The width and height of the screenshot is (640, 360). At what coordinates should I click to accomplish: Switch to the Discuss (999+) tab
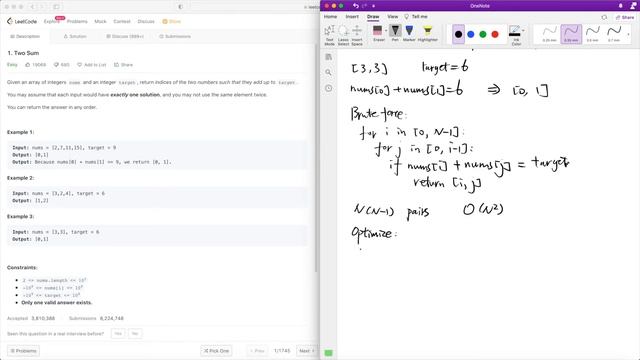[x=125, y=36]
